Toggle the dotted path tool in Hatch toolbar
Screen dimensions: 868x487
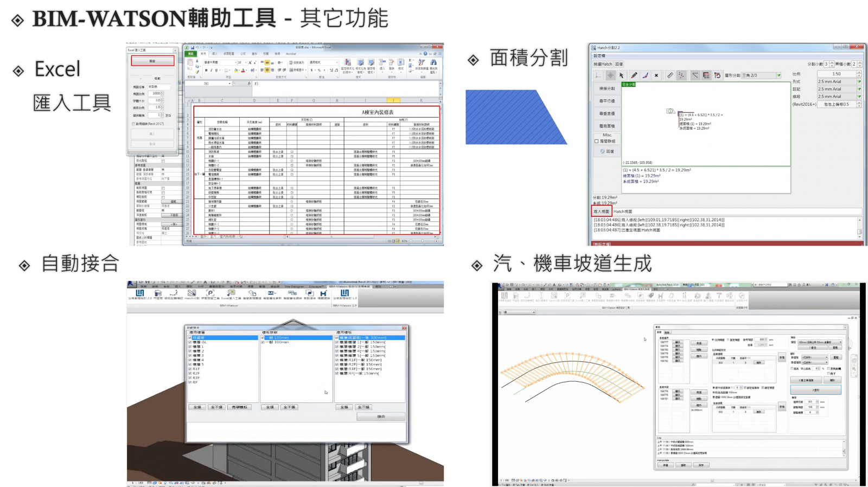[681, 75]
